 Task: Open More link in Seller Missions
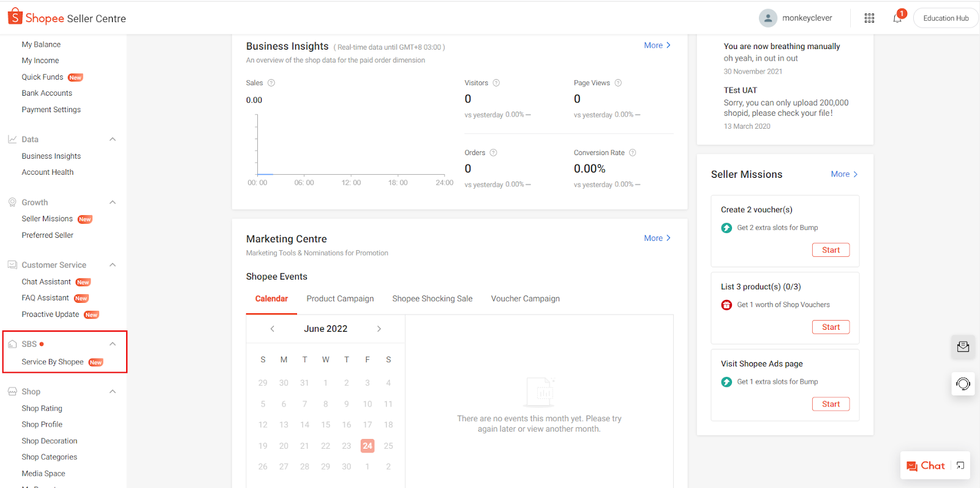pos(843,174)
